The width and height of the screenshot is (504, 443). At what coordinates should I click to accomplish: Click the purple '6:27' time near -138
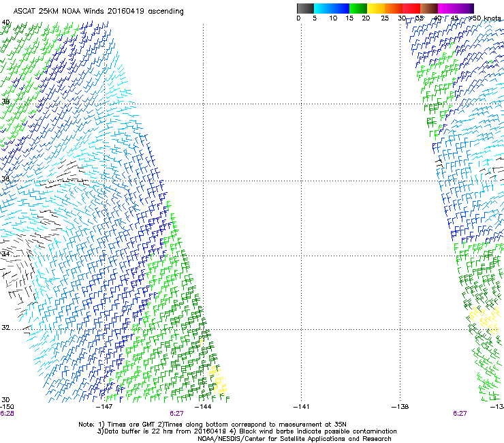pos(460,414)
